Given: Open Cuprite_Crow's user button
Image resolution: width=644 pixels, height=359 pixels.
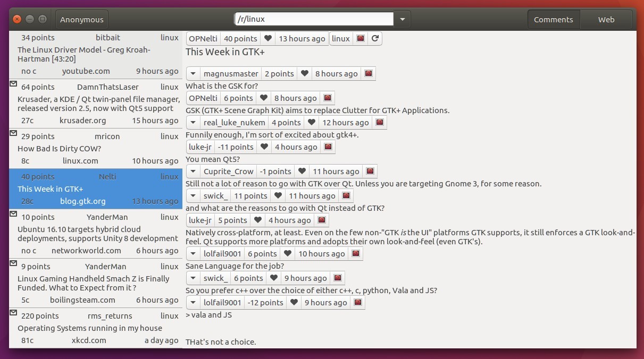Looking at the screenshot, I should (229, 172).
